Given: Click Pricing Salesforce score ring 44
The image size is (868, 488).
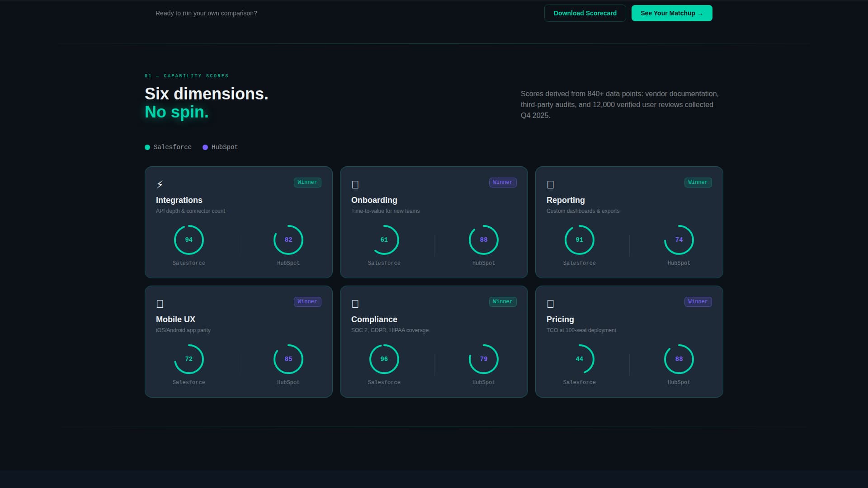Looking at the screenshot, I should [580, 359].
